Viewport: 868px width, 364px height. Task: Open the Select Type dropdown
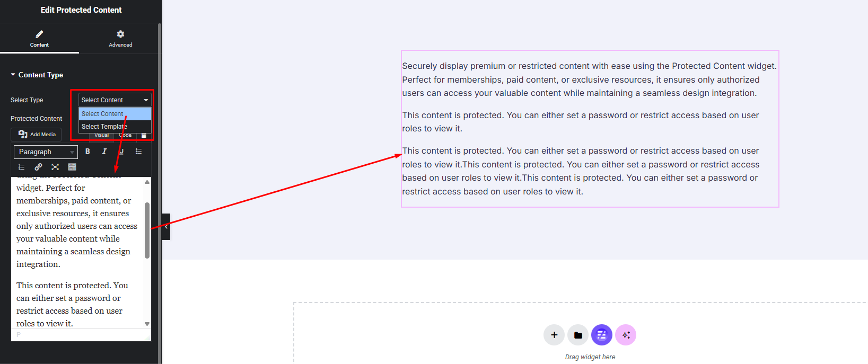pos(115,100)
